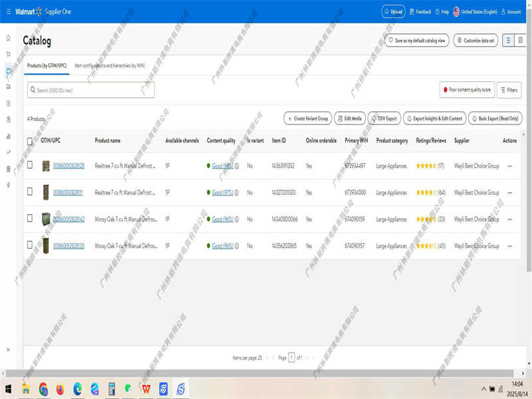Open Google Chrome from the taskbar
Screen dimensions: 532x399
click(43, 389)
